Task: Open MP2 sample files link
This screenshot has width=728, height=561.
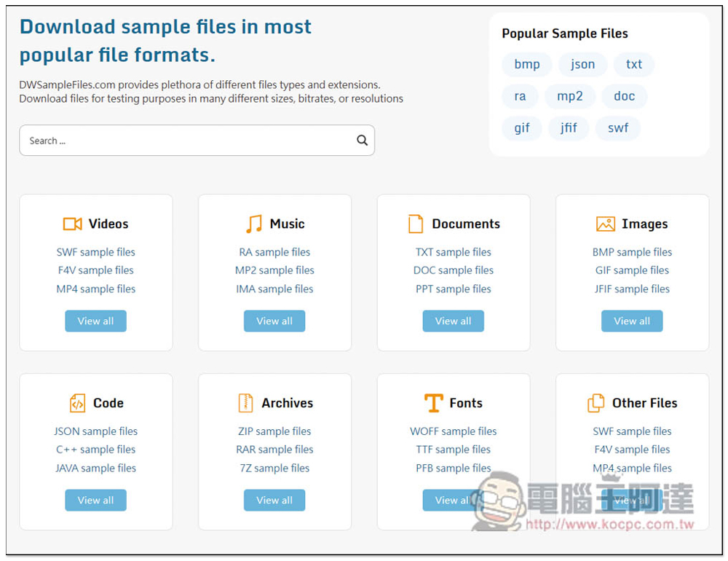Action: point(274,270)
